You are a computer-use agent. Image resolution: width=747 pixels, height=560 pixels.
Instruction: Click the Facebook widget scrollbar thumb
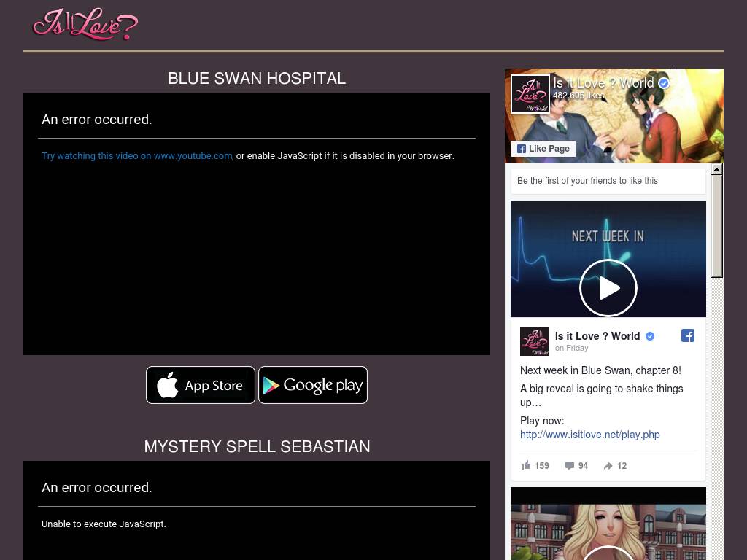(717, 226)
